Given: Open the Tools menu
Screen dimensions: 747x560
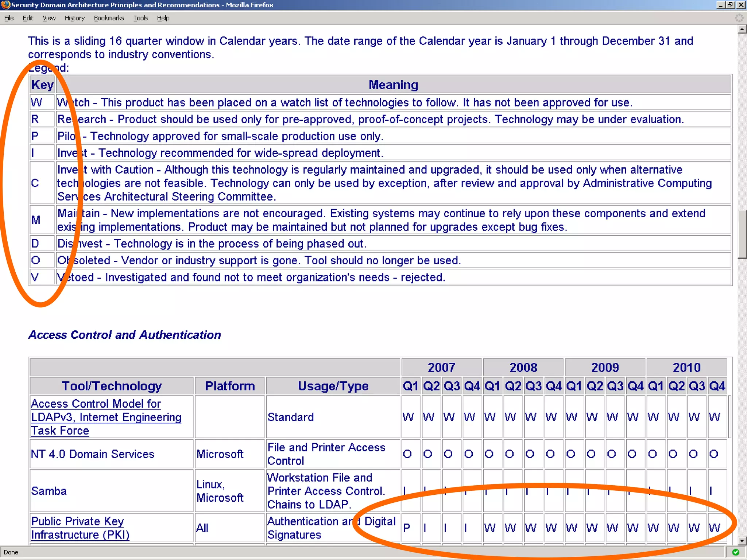Looking at the screenshot, I should pyautogui.click(x=140, y=18).
